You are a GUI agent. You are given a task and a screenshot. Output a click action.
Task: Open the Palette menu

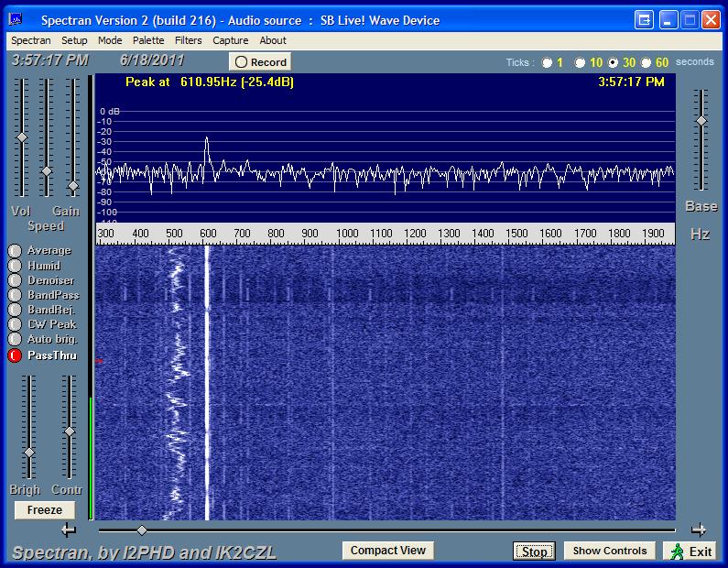coord(148,40)
